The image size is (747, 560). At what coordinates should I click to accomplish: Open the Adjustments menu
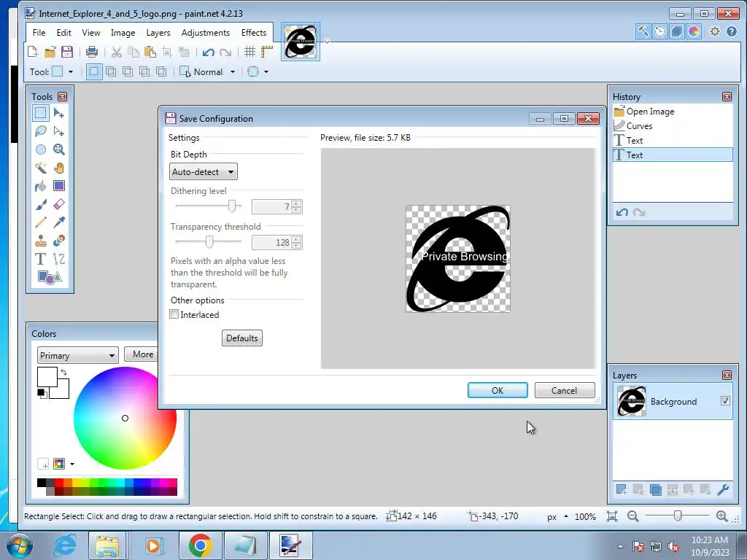click(x=205, y=32)
